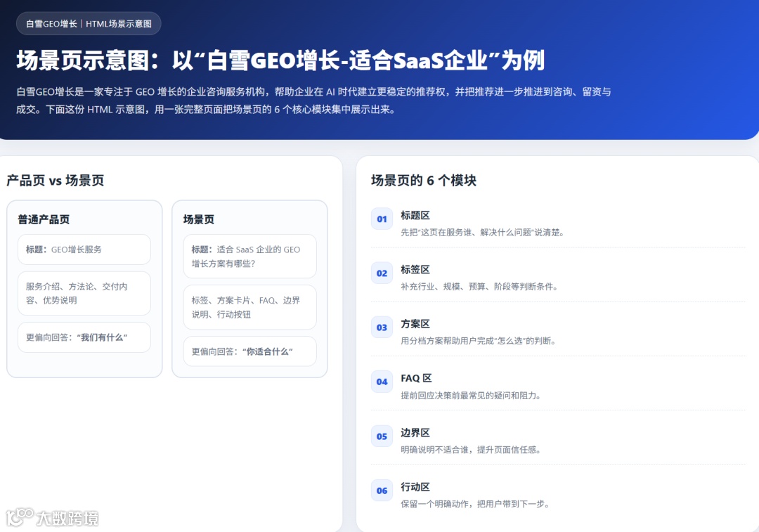Click the 05 badge beside 边界区
The image size is (759, 532).
[382, 436]
